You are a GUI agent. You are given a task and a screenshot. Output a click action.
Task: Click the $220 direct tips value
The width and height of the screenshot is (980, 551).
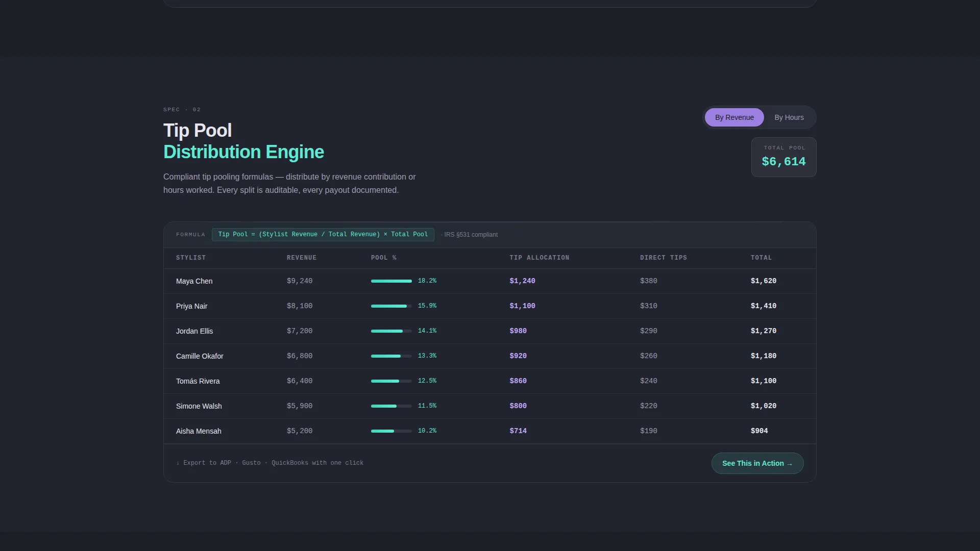click(x=649, y=406)
